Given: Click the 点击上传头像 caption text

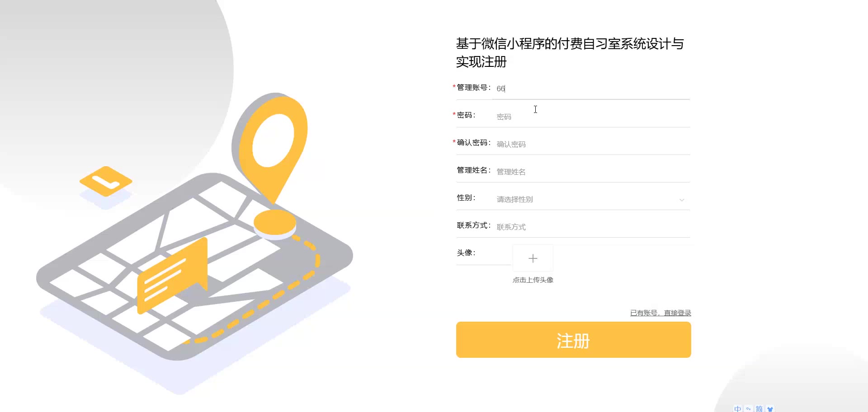Looking at the screenshot, I should point(533,280).
